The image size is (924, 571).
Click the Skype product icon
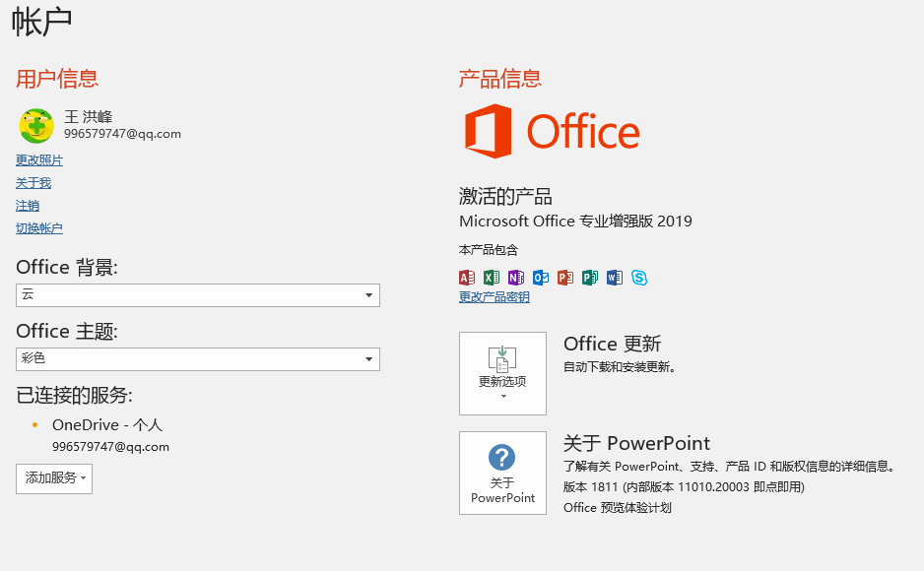639,278
